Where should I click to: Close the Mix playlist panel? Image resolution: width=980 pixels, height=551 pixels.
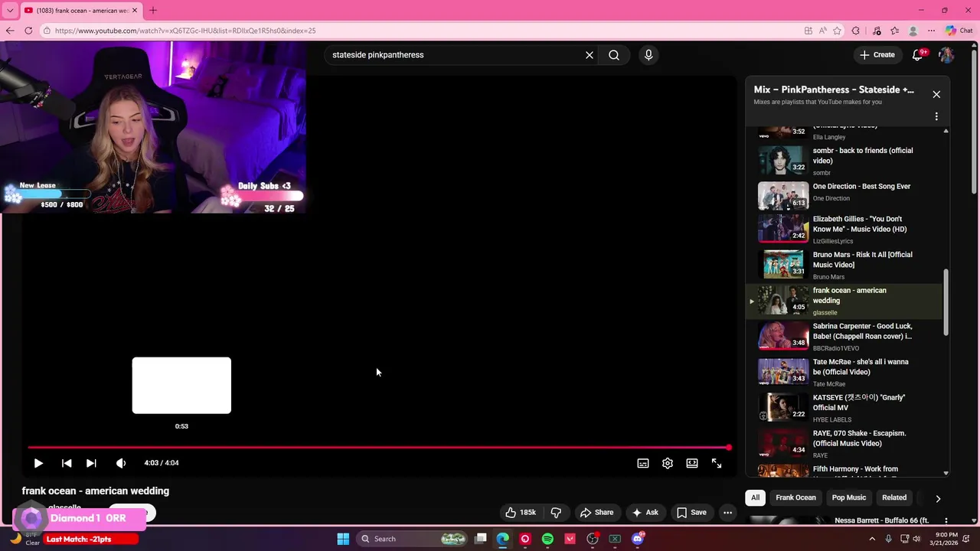(x=936, y=94)
